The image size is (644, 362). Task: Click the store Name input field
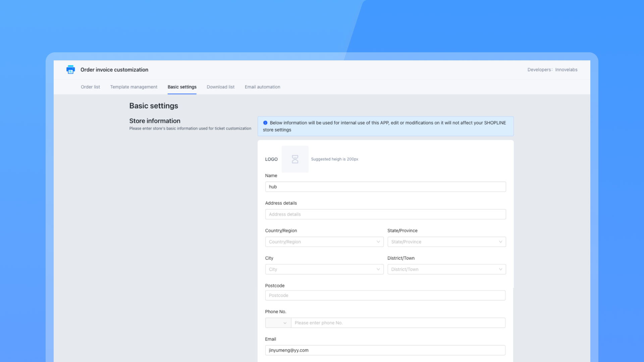point(385,187)
